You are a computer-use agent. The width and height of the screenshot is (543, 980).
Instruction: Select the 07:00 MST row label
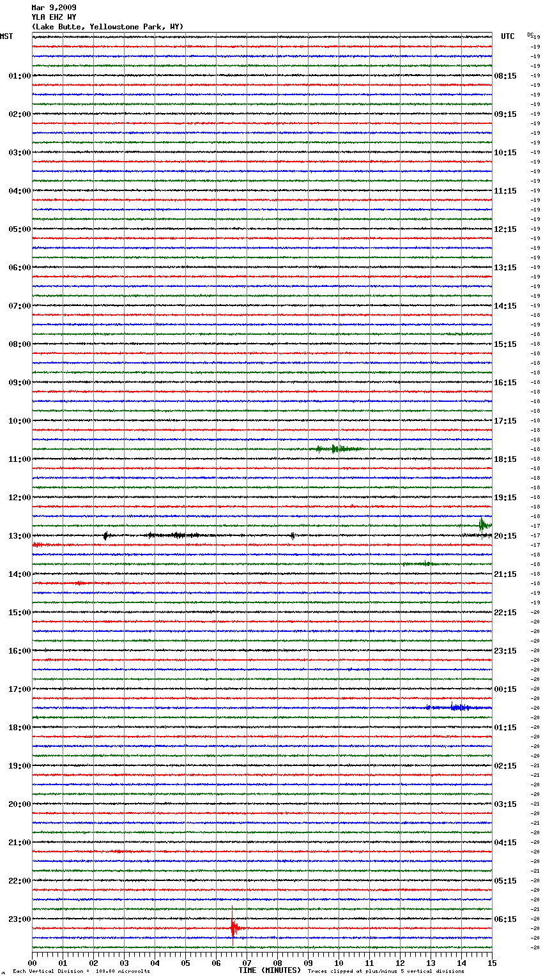tap(19, 306)
